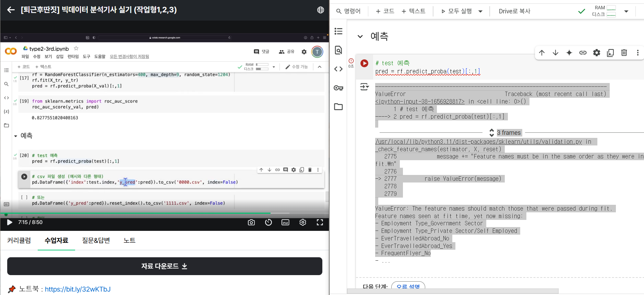Seek on the green video progress bar

click(x=165, y=213)
